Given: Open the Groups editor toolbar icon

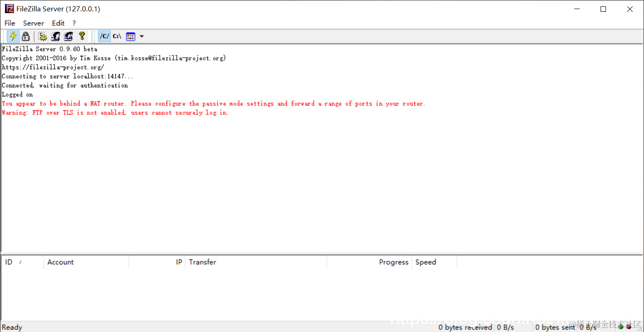Looking at the screenshot, I should tap(68, 36).
